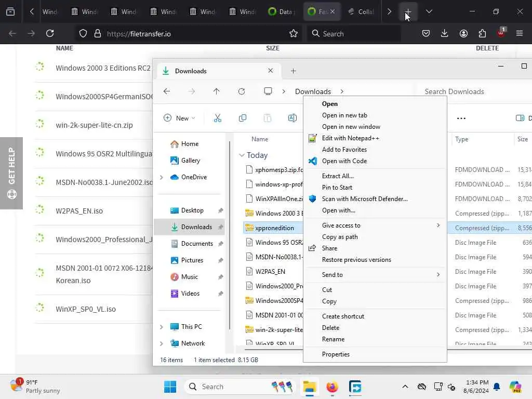Click site shield tracking protection icon
This screenshot has height=399, width=532.
pos(83,34)
